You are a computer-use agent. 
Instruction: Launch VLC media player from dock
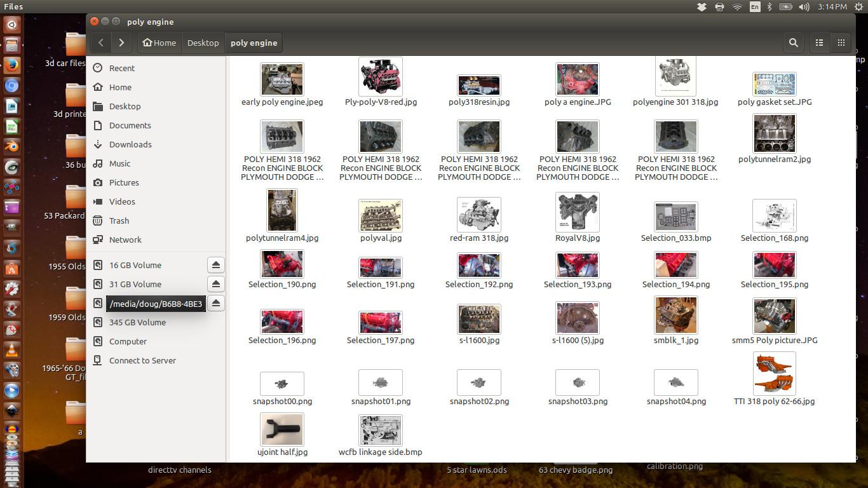pos(11,349)
